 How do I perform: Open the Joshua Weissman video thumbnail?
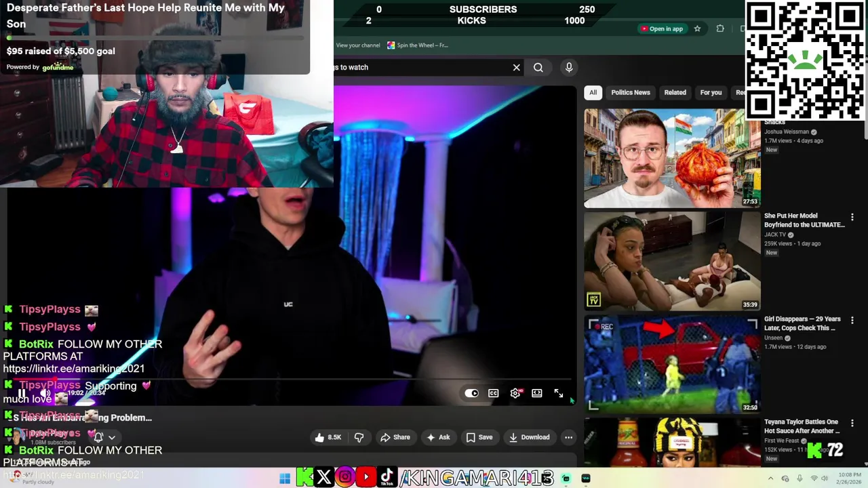pos(672,158)
